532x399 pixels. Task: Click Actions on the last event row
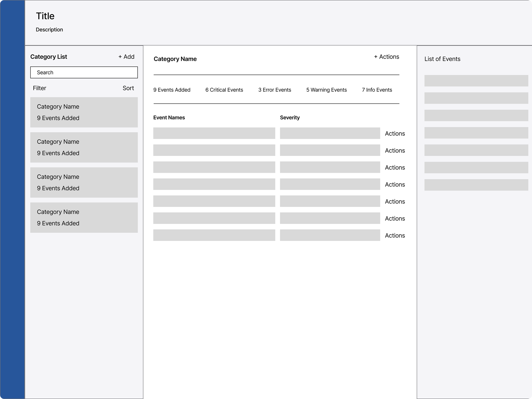click(395, 235)
